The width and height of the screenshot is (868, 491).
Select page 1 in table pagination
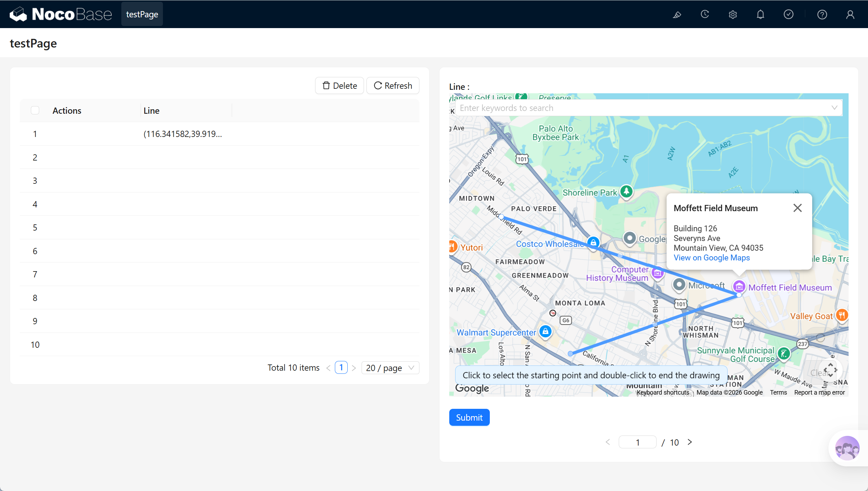(341, 368)
